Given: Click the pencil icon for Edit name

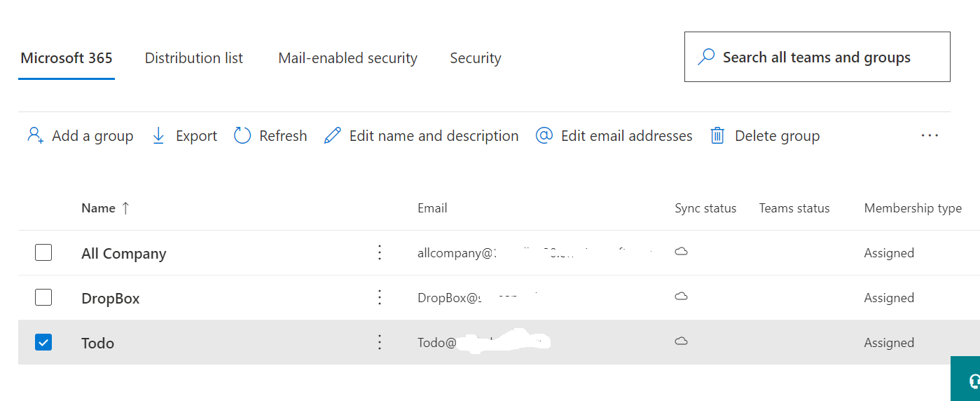Looking at the screenshot, I should click(x=333, y=135).
